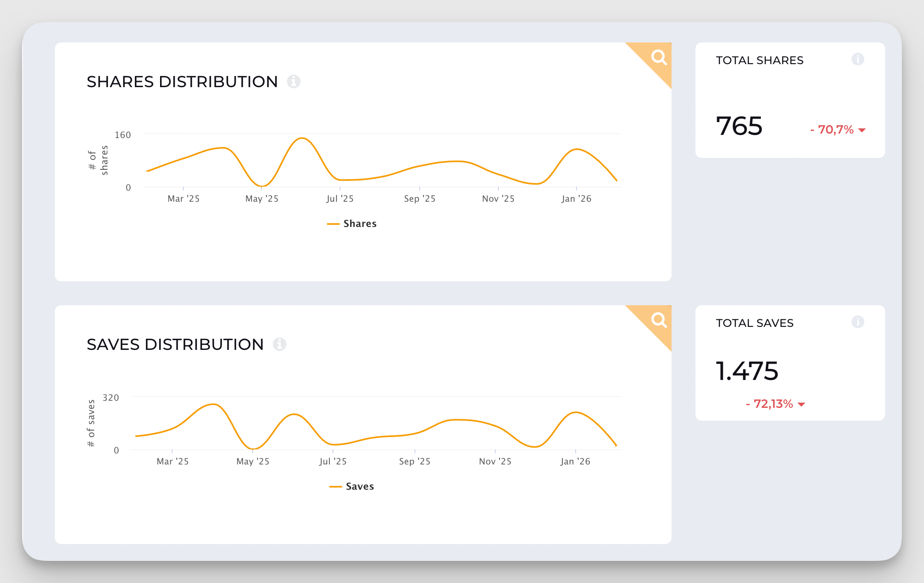Click the Jan '26 label on saves chart
Image resolution: width=924 pixels, height=583 pixels.
click(575, 461)
